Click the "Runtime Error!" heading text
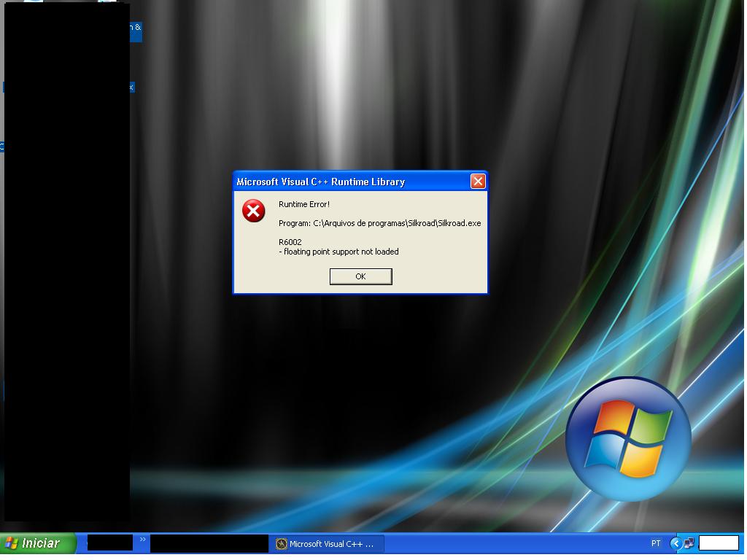 [303, 204]
